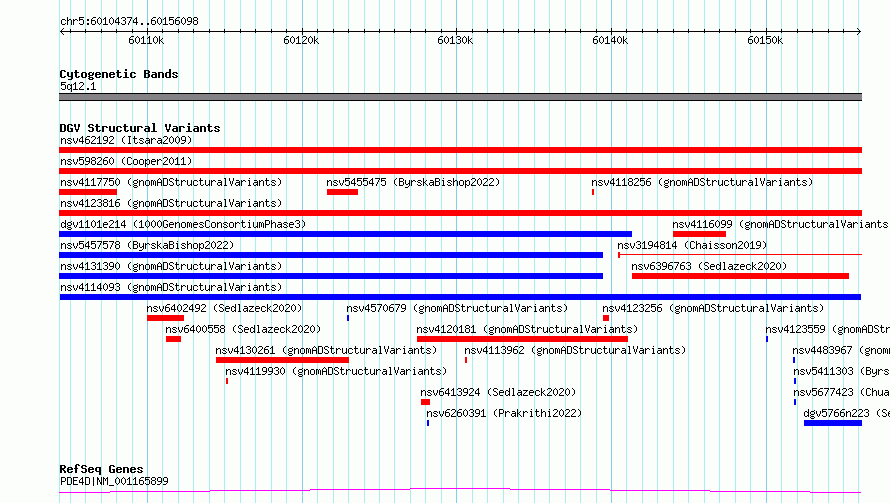Image resolution: width=890 pixels, height=503 pixels.
Task: Select nsv4123256 variant label
Action: [x=713, y=308]
